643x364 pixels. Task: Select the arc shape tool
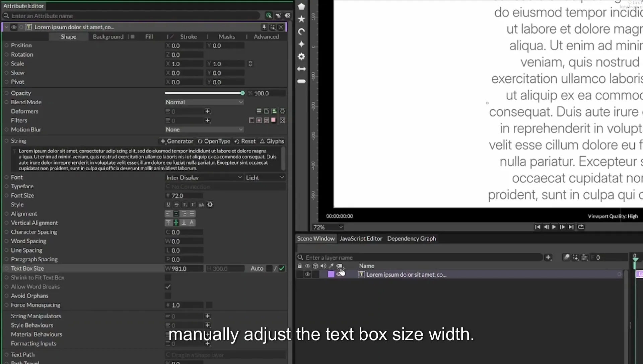[x=301, y=31]
